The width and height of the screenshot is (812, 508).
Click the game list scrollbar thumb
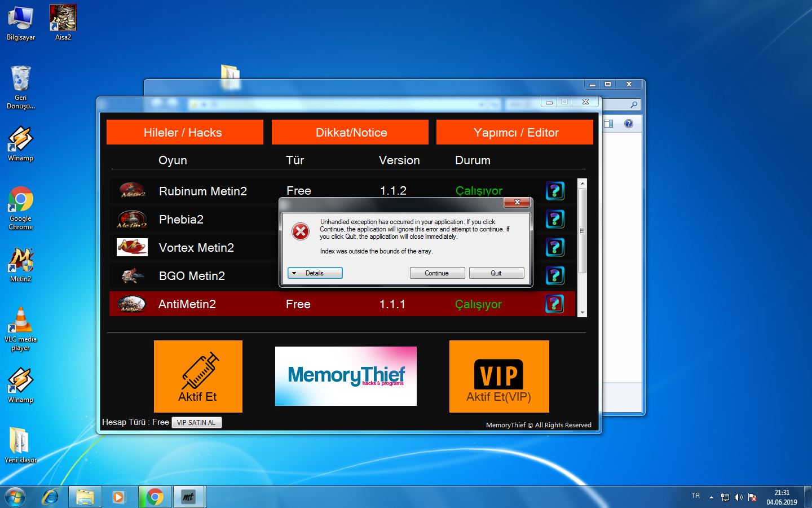582,231
